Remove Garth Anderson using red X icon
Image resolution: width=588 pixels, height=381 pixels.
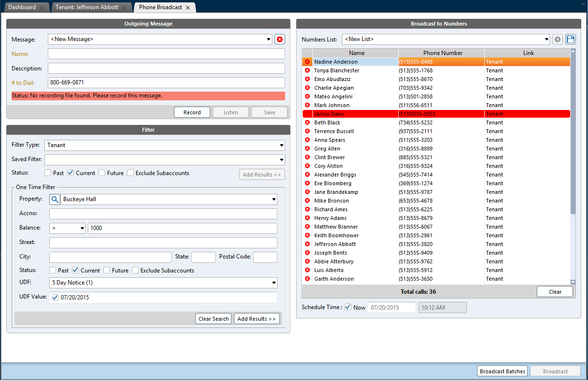pyautogui.click(x=307, y=279)
